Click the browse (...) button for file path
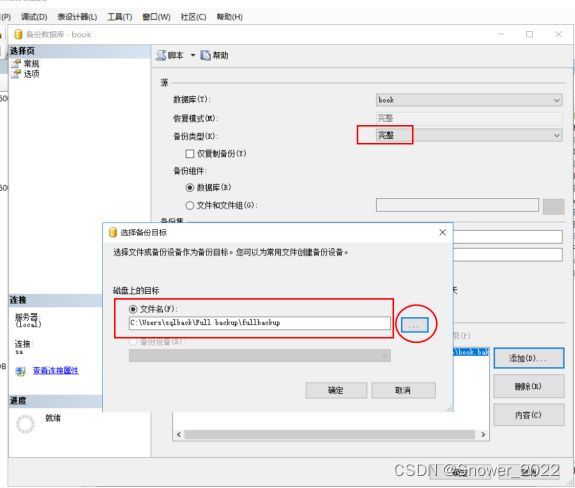 coord(414,325)
